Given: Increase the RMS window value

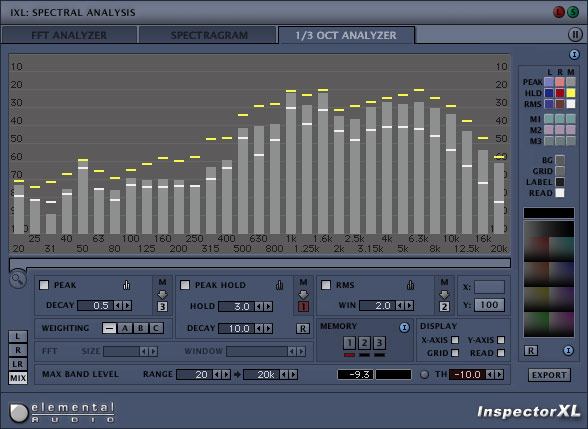Looking at the screenshot, I should pyautogui.click(x=409, y=306).
